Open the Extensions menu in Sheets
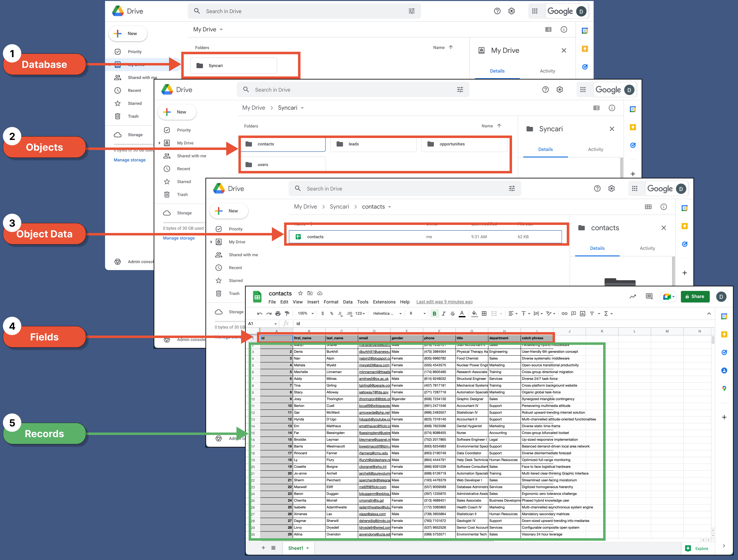Image resolution: width=738 pixels, height=560 pixels. click(384, 302)
